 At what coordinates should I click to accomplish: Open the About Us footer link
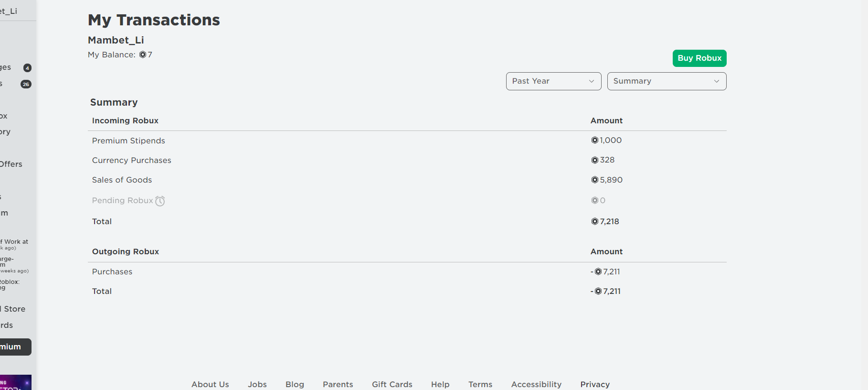point(210,384)
